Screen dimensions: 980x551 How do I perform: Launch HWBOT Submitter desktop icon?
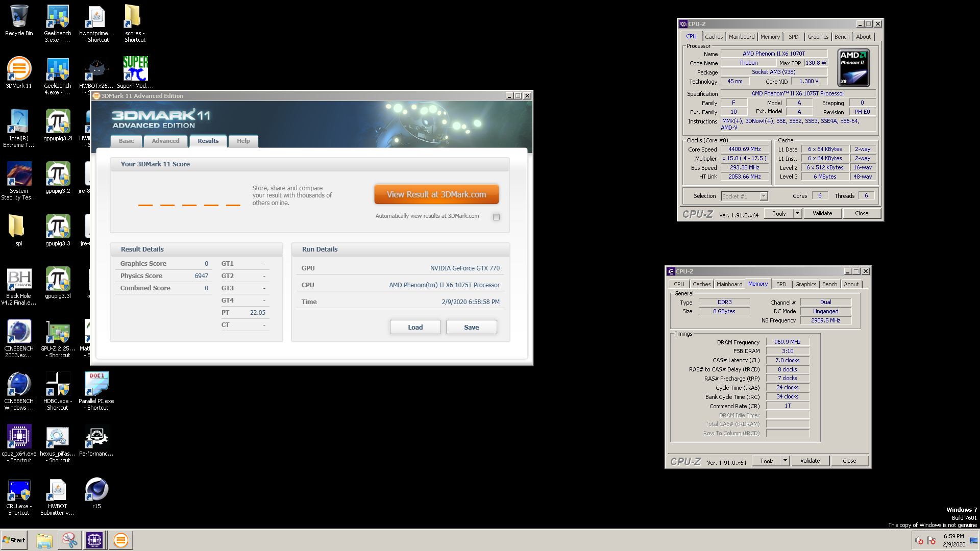pyautogui.click(x=58, y=496)
